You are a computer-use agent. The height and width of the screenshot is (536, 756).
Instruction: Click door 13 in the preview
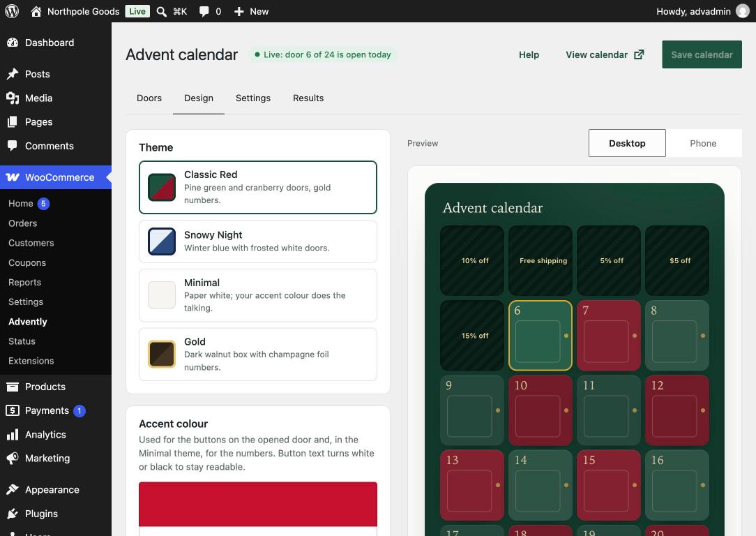coord(472,485)
